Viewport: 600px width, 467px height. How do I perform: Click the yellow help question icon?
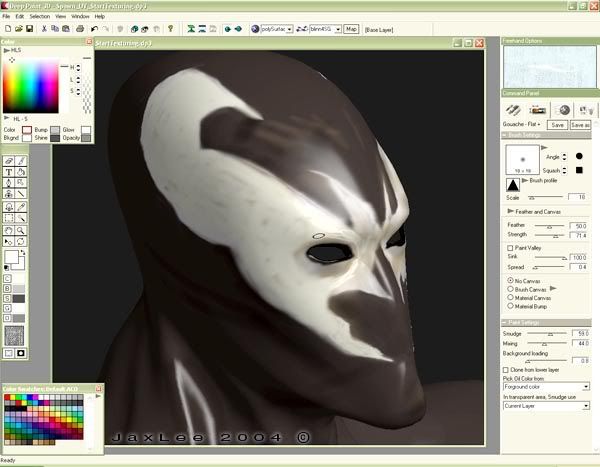171,29
